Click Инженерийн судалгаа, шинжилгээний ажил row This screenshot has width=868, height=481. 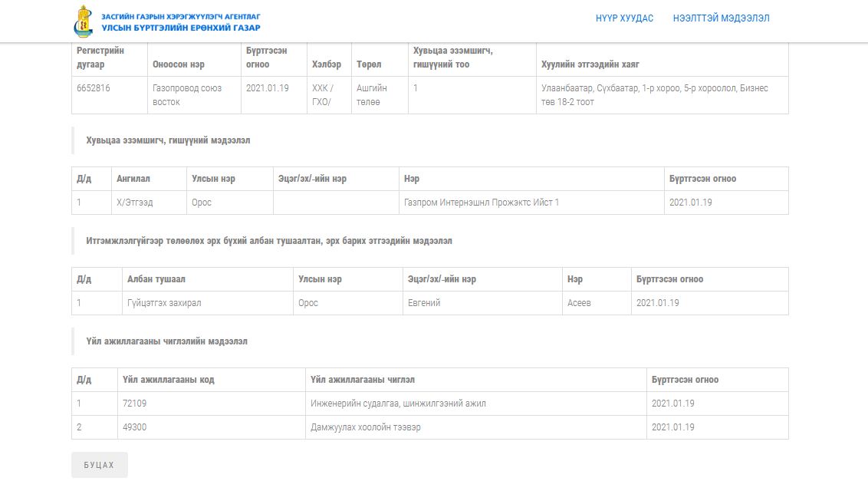pyautogui.click(x=398, y=404)
